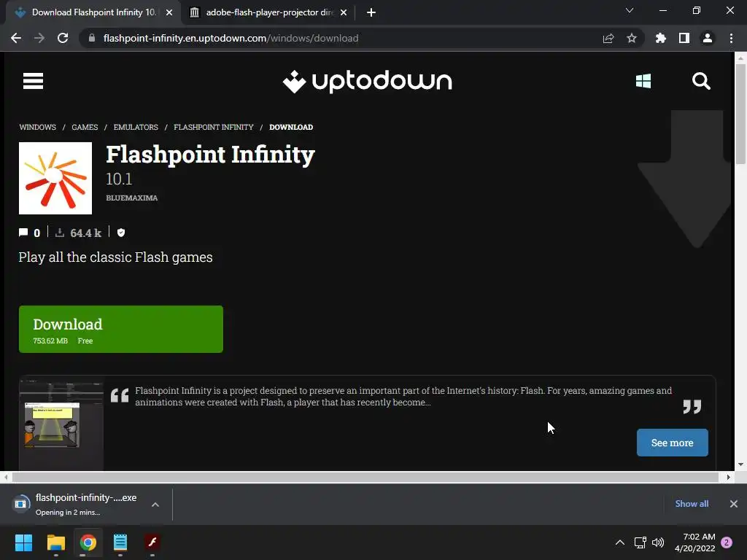Click the comments count icon
Screen dimensions: 747x560
click(23, 233)
